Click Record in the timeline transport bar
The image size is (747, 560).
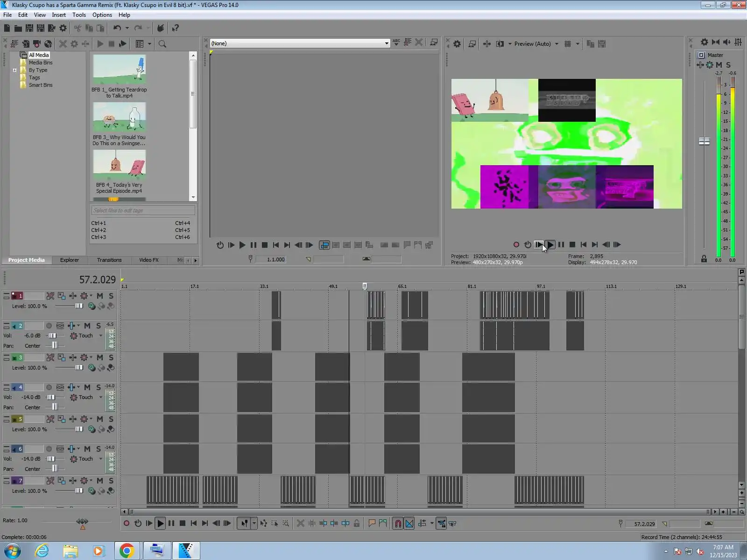coord(127,524)
